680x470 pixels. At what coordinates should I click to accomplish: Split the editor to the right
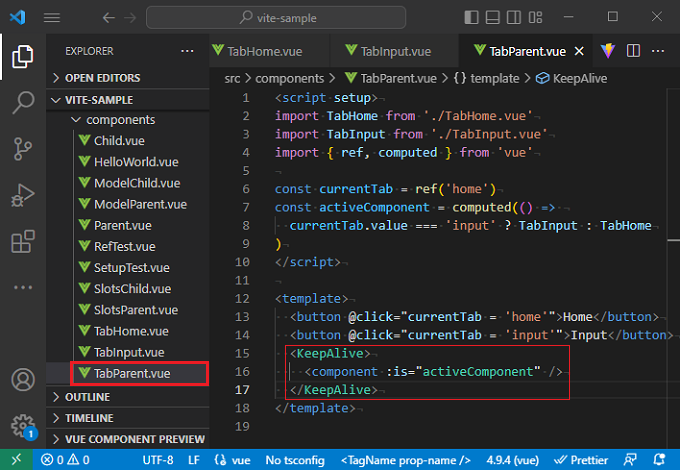(x=633, y=51)
